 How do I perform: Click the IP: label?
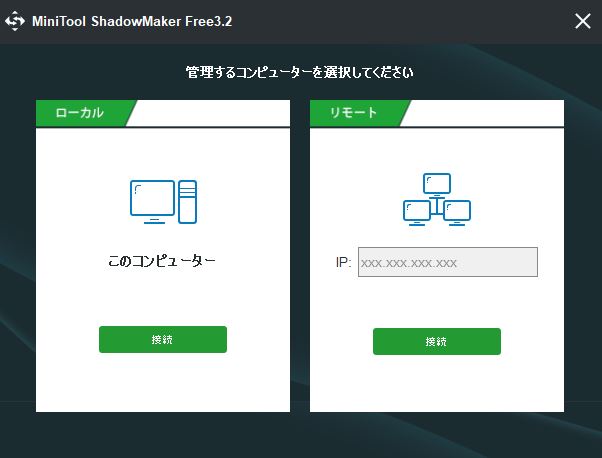(343, 263)
